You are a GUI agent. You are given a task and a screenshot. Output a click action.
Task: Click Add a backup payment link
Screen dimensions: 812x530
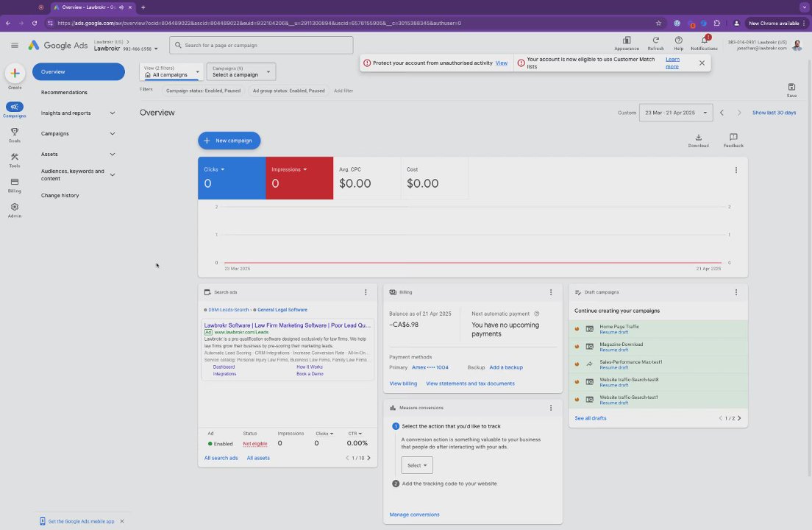[506, 367]
